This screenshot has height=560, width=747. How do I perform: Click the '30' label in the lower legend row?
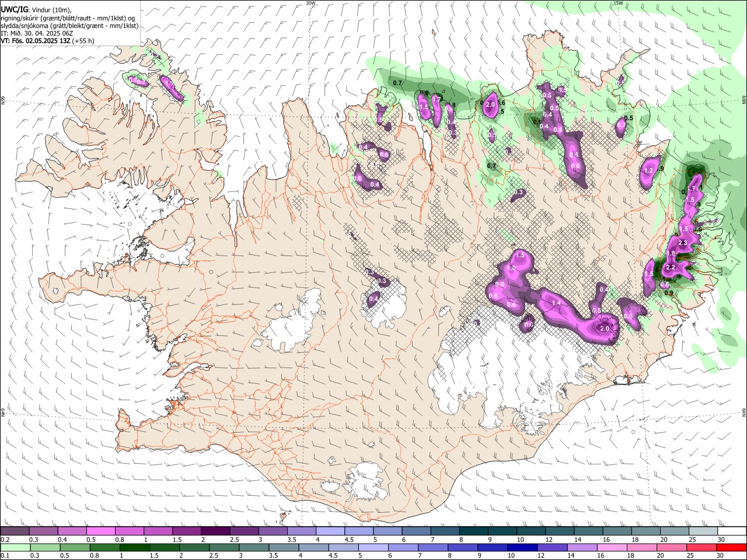[x=720, y=556]
